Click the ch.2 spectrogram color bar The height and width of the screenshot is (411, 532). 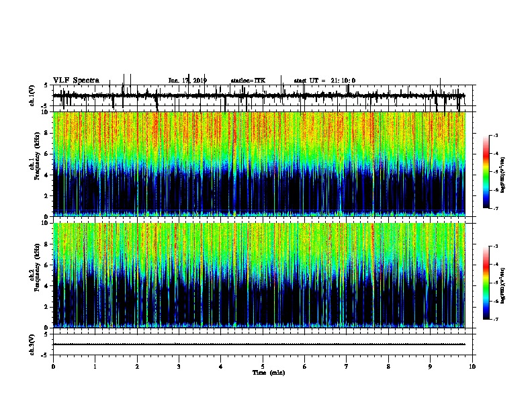(x=486, y=283)
